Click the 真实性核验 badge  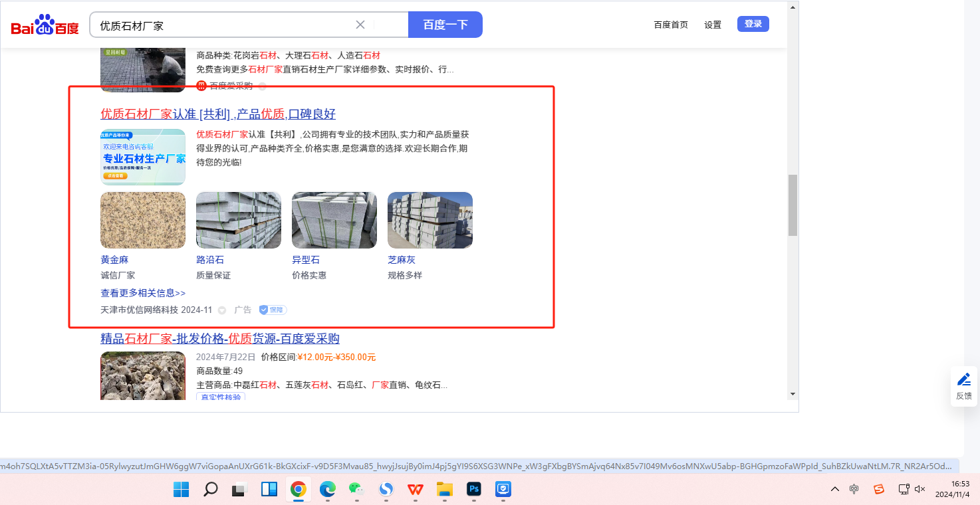[x=221, y=397]
